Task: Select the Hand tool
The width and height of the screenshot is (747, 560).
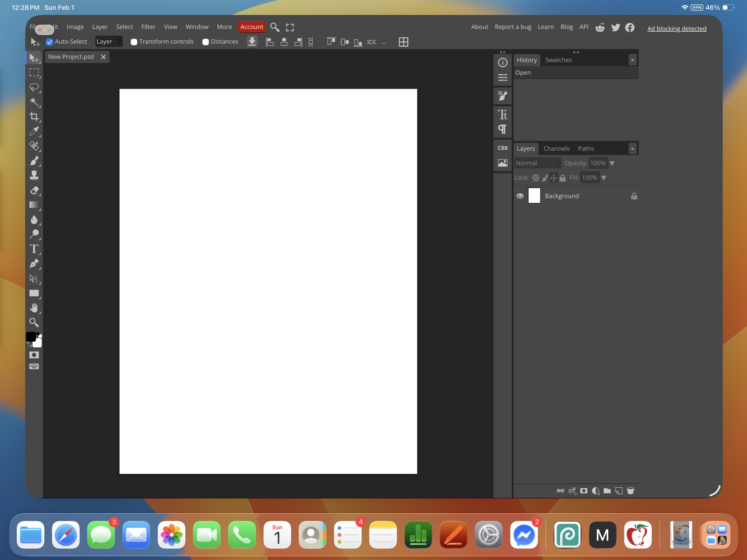Action: (34, 308)
